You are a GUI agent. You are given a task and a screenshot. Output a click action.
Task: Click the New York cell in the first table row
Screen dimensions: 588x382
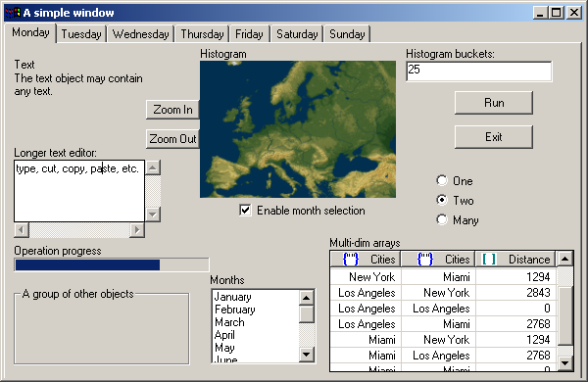(x=366, y=276)
